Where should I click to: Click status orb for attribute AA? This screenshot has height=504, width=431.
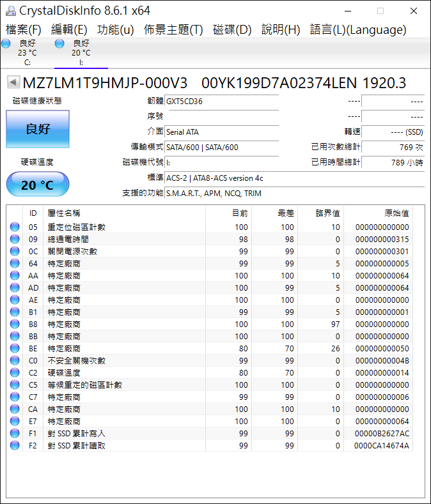point(15,275)
